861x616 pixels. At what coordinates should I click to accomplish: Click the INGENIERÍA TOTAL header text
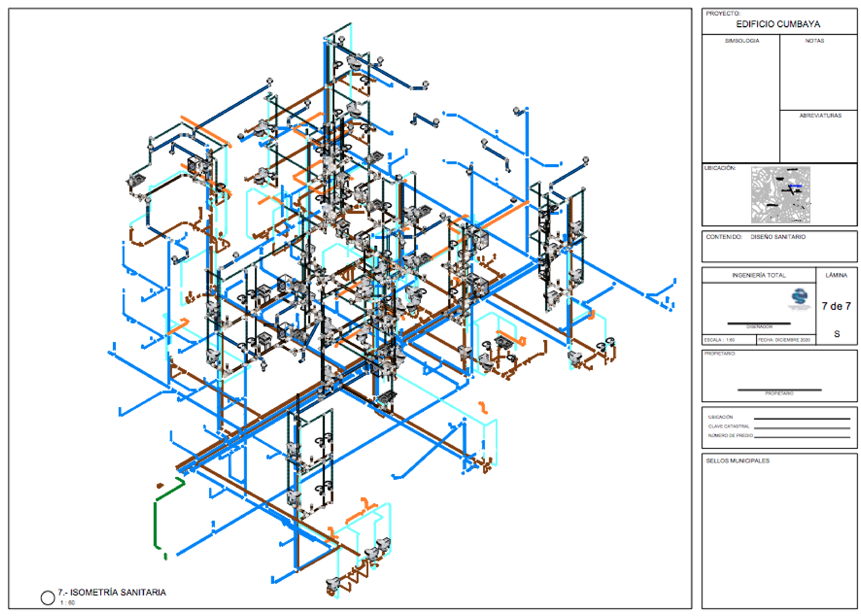coord(759,275)
